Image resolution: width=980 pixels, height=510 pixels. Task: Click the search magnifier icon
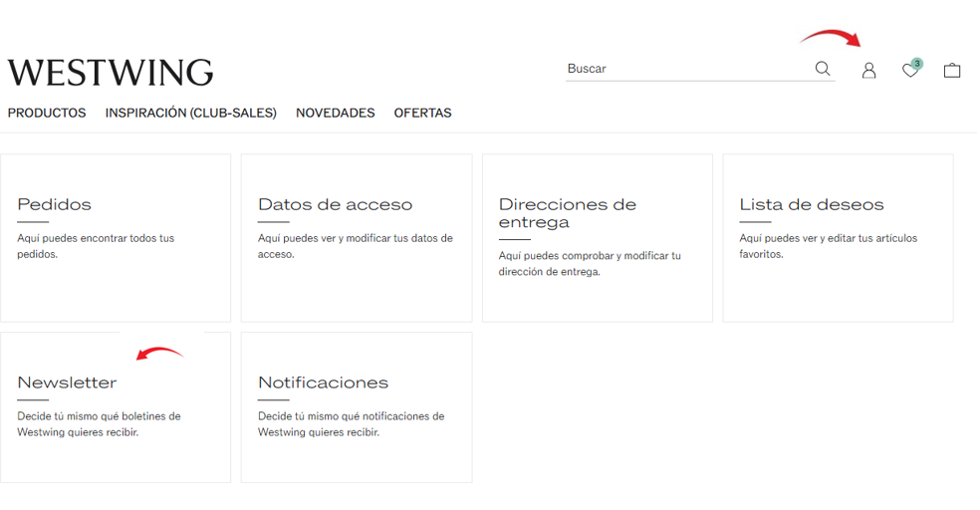click(x=823, y=69)
